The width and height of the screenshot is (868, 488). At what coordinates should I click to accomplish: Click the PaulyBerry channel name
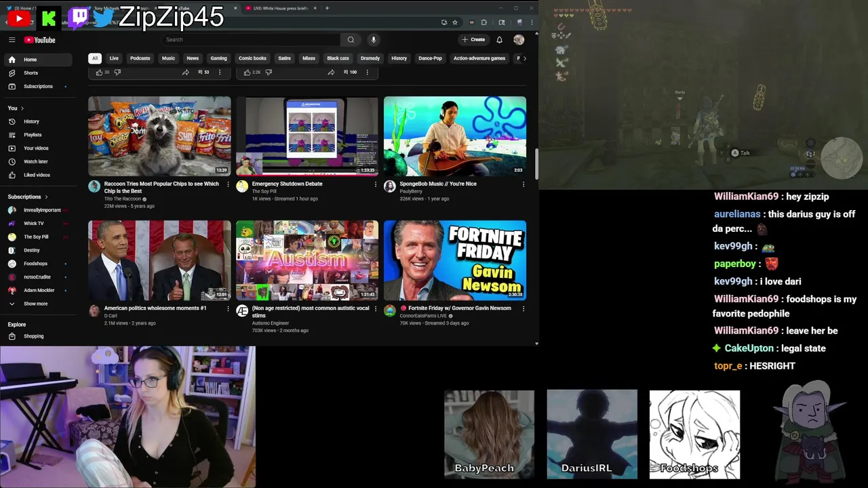(x=411, y=191)
